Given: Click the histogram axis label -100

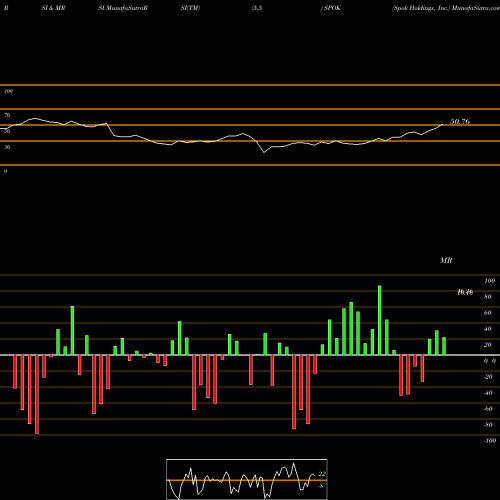Looking at the screenshot, I should tap(490, 441).
